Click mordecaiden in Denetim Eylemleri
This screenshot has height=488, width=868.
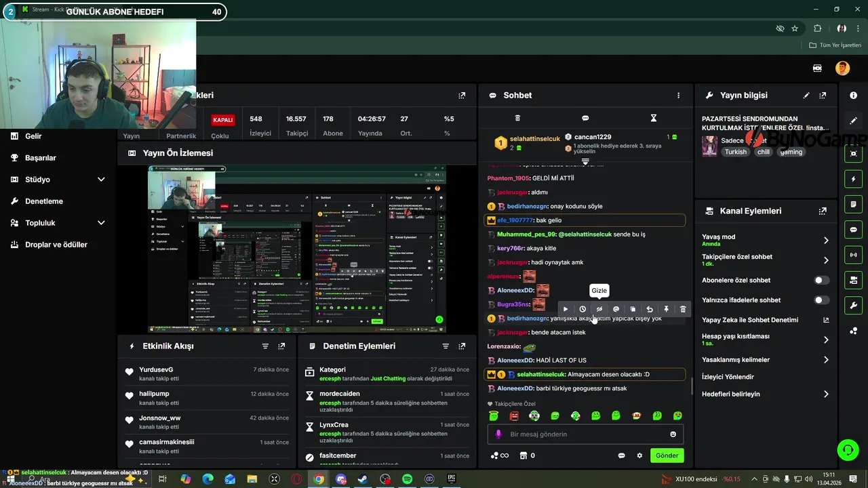[x=340, y=394]
